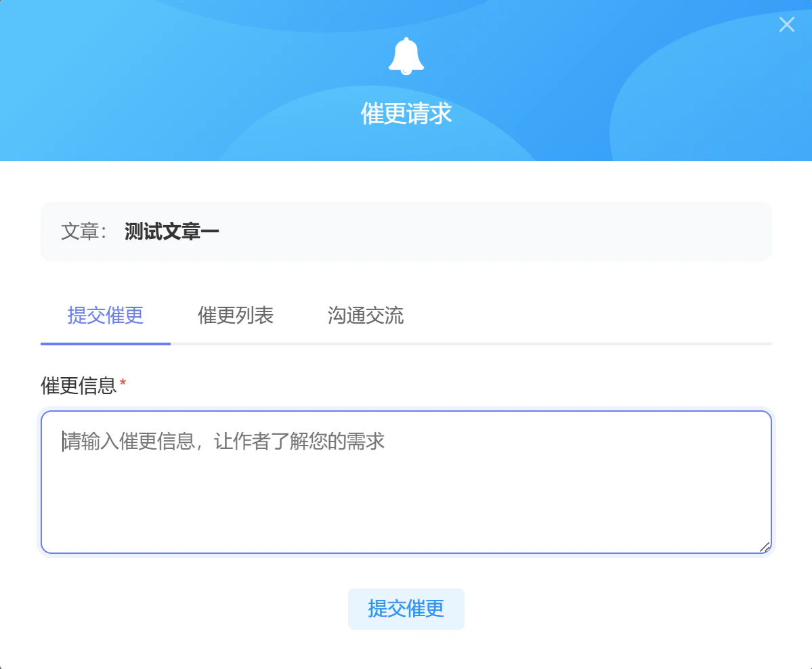Click the textarea resize handle icon
Screen dimensions: 812x669
tap(765, 547)
